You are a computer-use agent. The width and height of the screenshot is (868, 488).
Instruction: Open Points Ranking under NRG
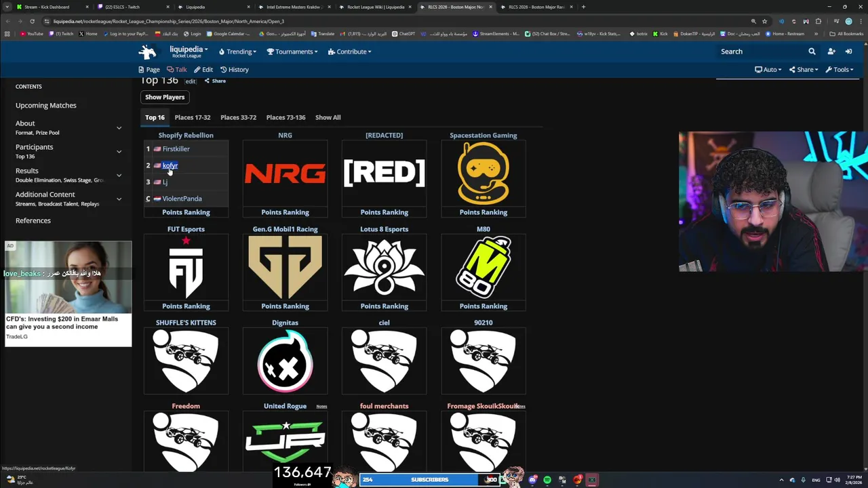coord(285,212)
